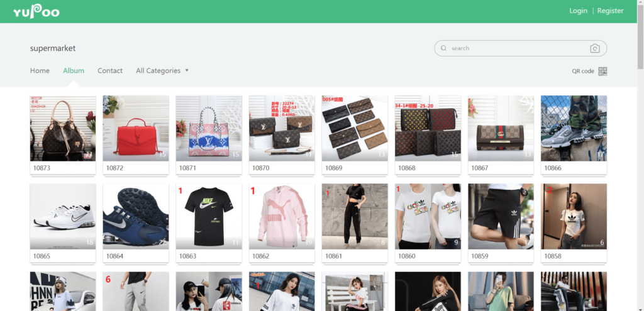Click the QR code label
The height and width of the screenshot is (311, 644).
583,72
